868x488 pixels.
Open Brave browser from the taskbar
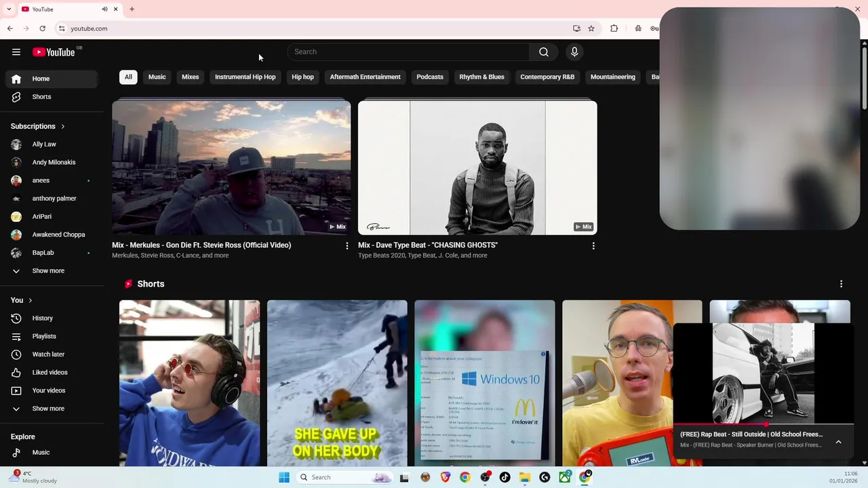tap(446, 478)
